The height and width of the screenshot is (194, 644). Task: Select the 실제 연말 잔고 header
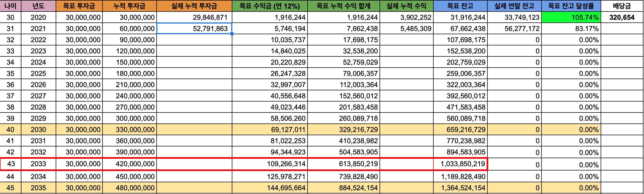514,6
